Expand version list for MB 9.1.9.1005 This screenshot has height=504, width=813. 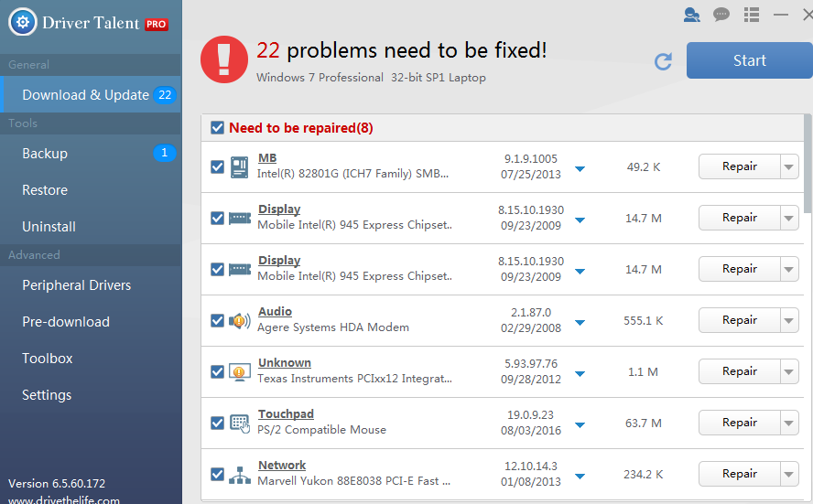tap(580, 169)
